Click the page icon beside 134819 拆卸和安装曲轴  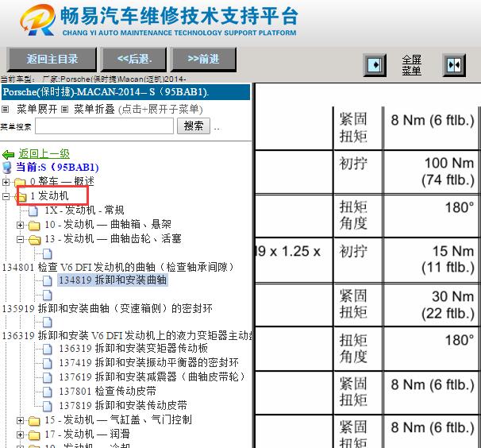(48, 280)
